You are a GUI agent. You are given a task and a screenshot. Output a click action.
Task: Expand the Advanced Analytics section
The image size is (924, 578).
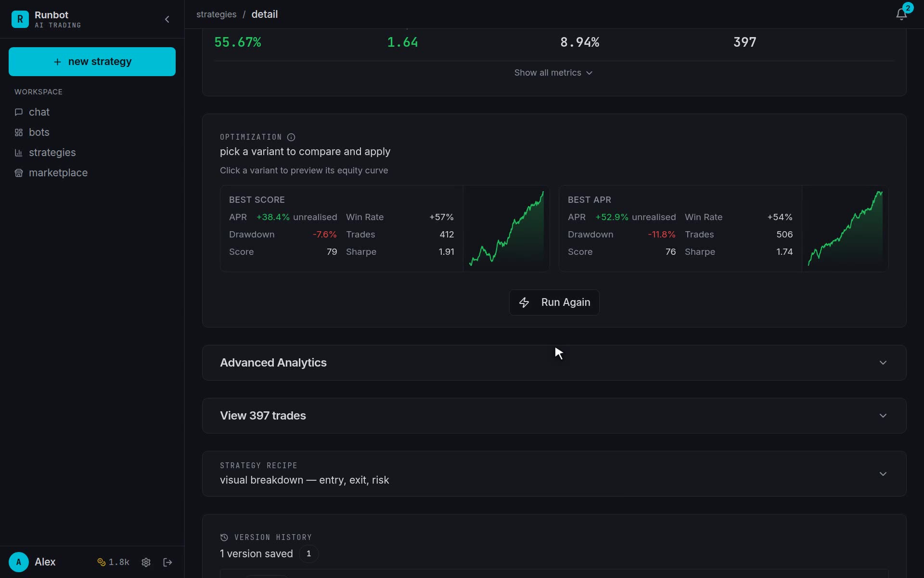click(554, 363)
